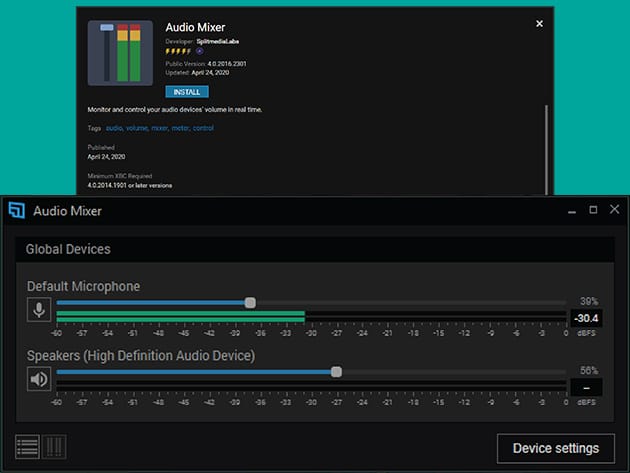Close the plugin details popup
This screenshot has width=630, height=473.
click(540, 23)
